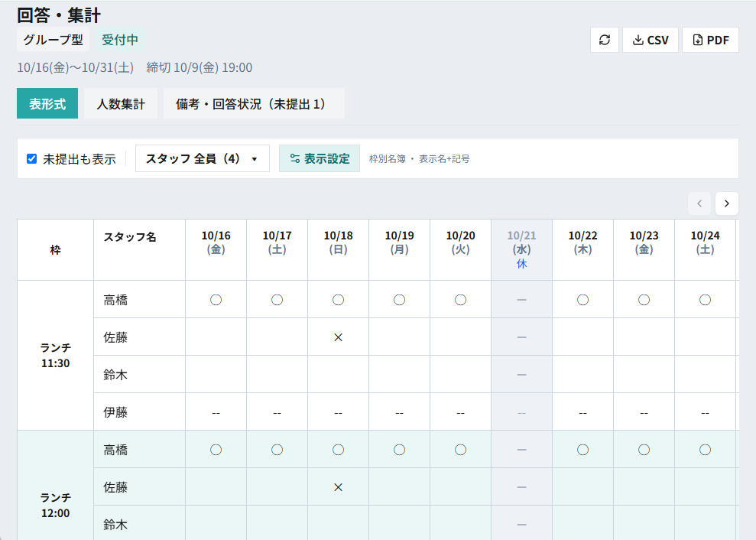Click 高橋 in the ランチ 11:30 group
The height and width of the screenshot is (540, 756).
[115, 300]
